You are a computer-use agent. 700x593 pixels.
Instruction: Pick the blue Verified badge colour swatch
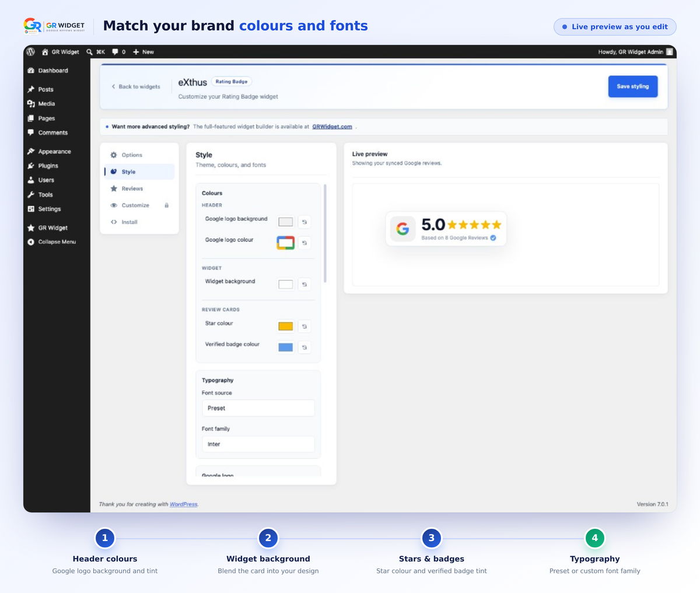click(x=286, y=347)
